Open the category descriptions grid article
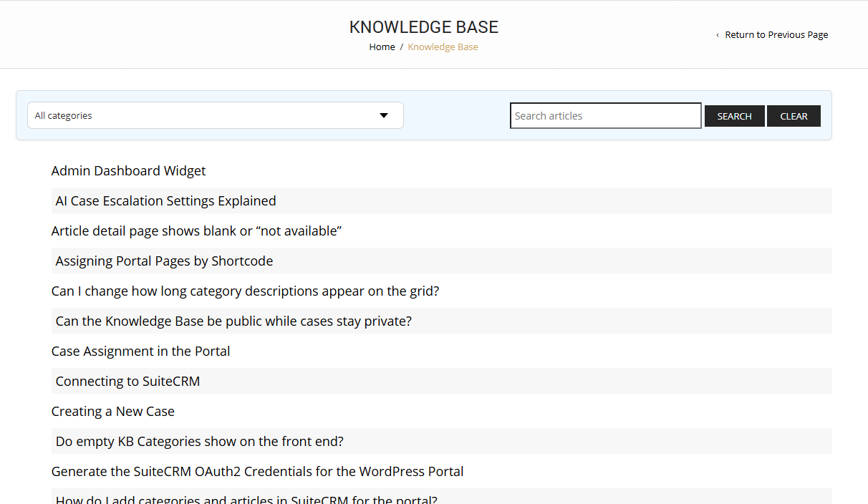The width and height of the screenshot is (868, 504). 245,291
